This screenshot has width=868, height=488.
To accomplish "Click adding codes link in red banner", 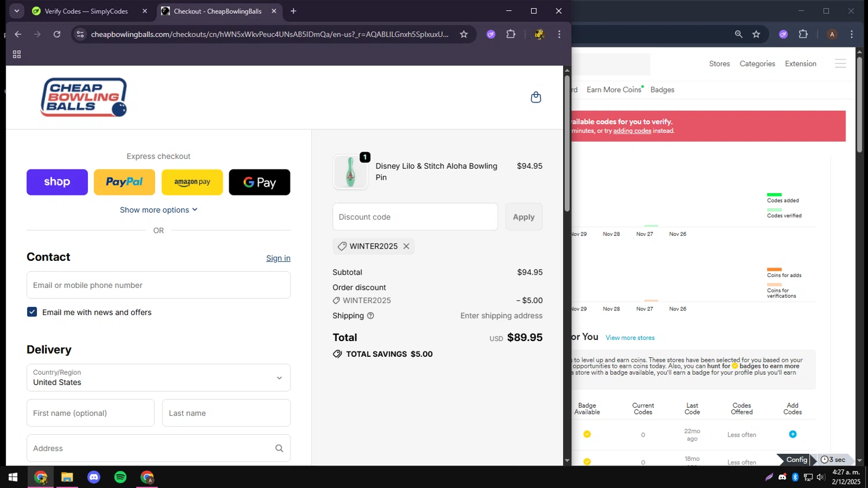I will (632, 131).
